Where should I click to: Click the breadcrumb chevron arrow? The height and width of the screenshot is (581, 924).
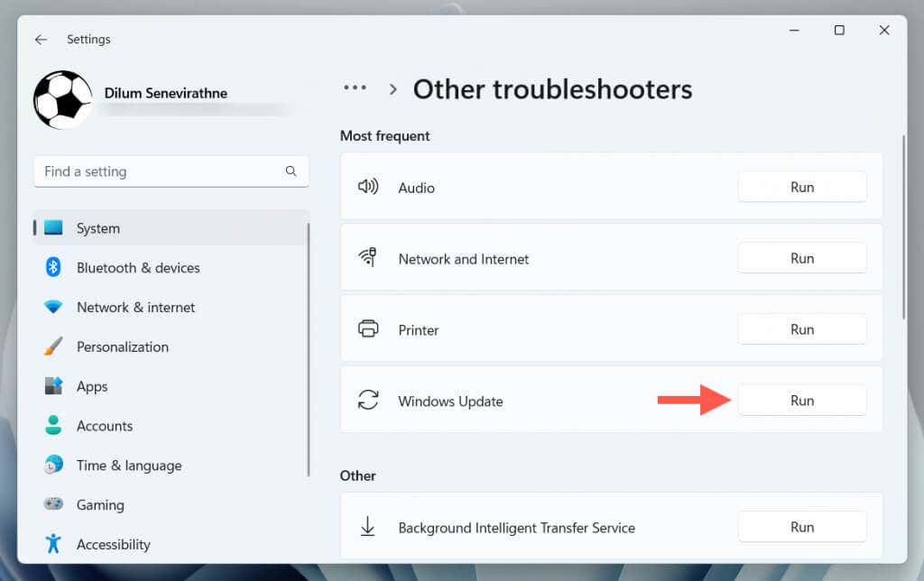[x=393, y=89]
